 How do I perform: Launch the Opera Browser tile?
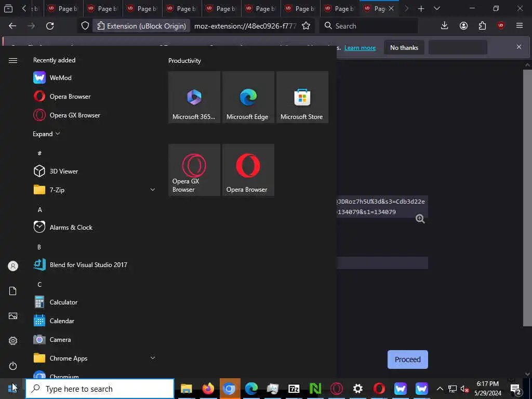[x=248, y=170]
